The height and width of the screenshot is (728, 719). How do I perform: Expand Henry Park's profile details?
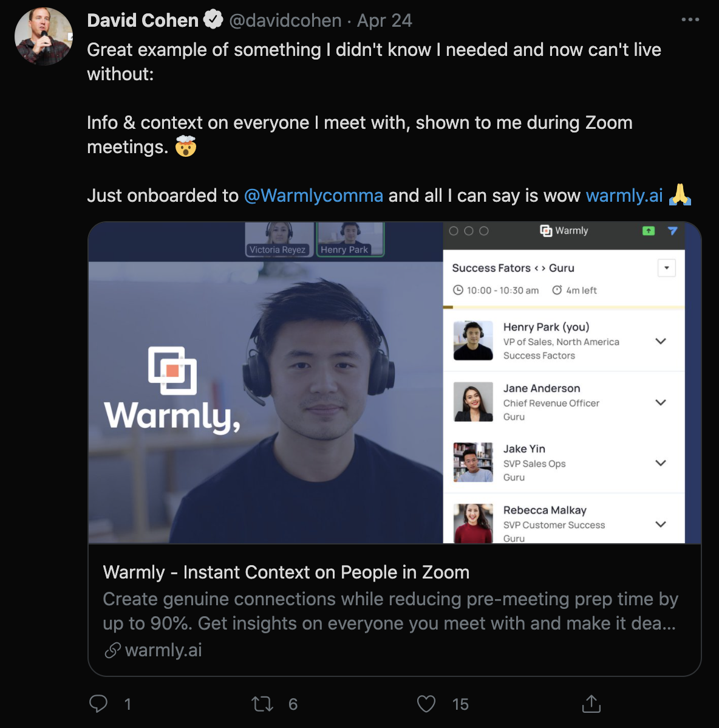tap(661, 341)
